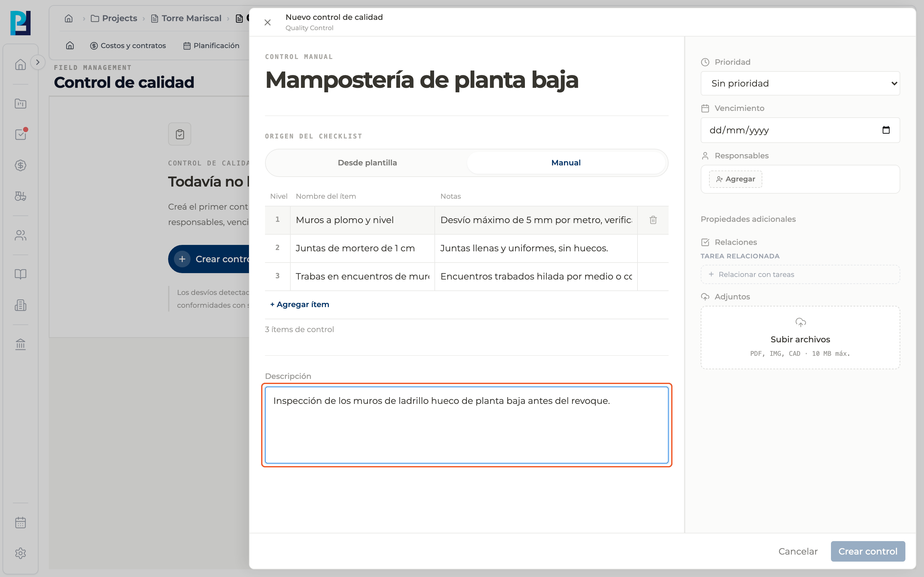Open the people icon in the sidebar
Viewport: 924px width, 577px height.
21,236
